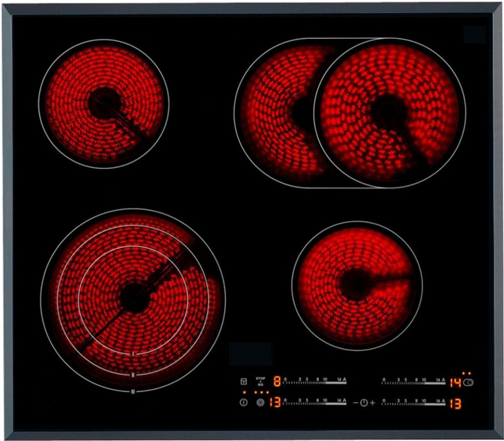
Task: Select the 13 display next to triple-ring key
Action: [x=275, y=403]
